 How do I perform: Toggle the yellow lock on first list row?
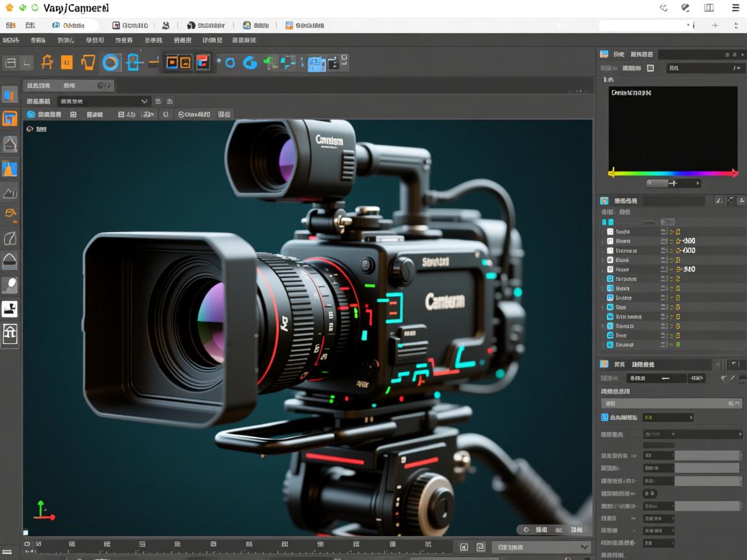coord(678,231)
